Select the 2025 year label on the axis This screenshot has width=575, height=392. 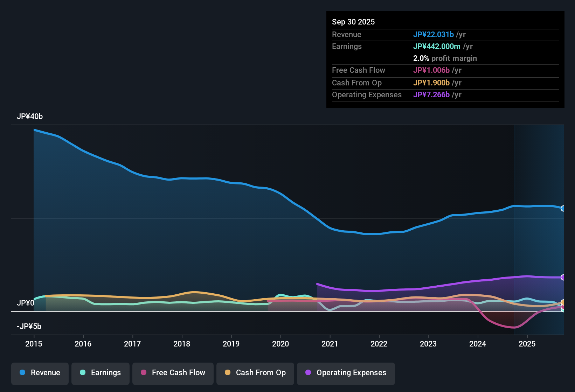[527, 344]
